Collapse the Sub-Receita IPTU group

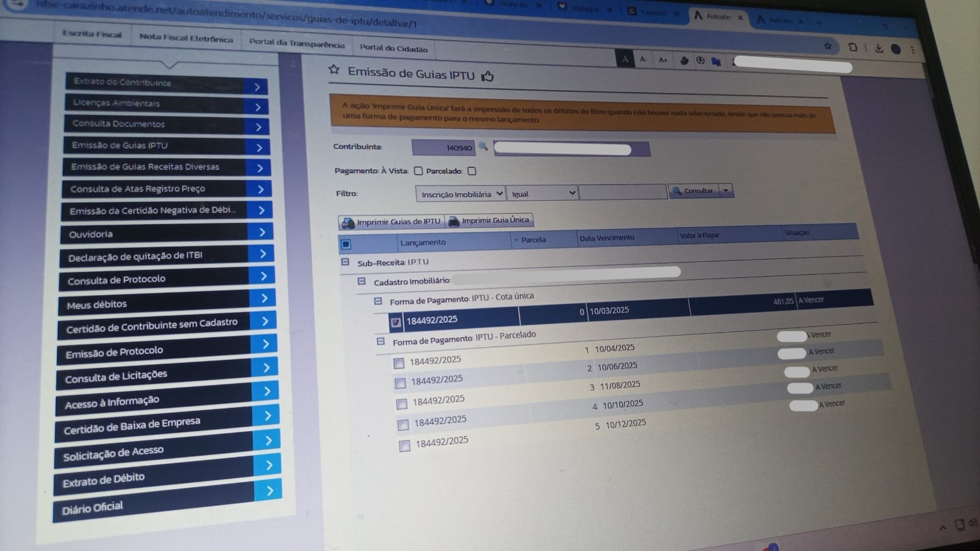(x=345, y=262)
